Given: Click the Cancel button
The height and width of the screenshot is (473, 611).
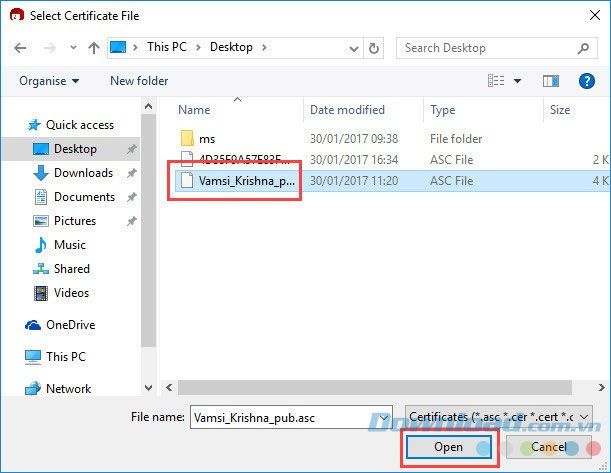Looking at the screenshot, I should pos(549,447).
